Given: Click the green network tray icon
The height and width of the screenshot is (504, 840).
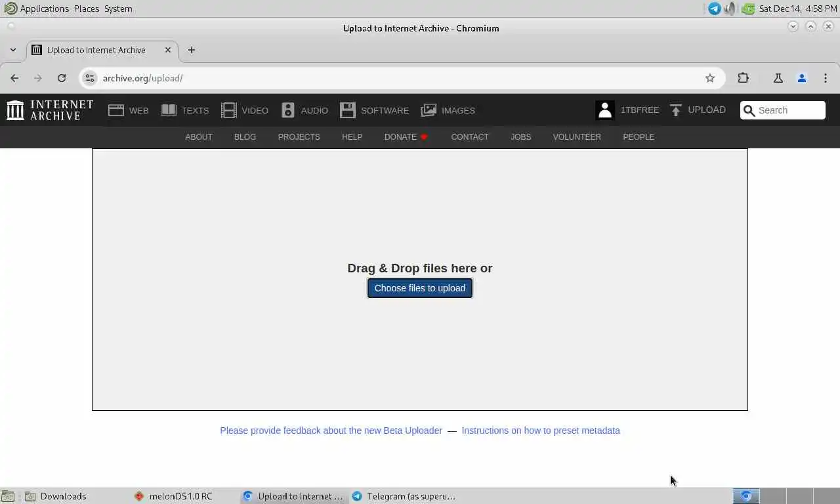Looking at the screenshot, I should pyautogui.click(x=748, y=9).
